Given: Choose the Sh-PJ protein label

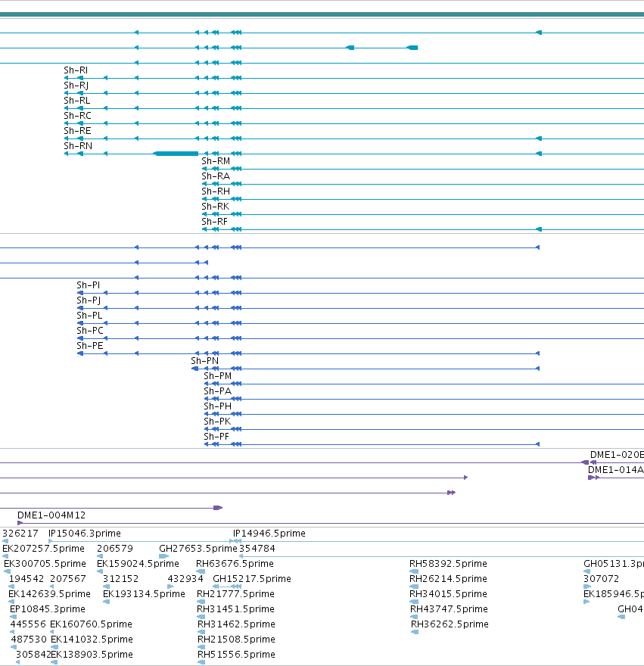Looking at the screenshot, I should 89,300.
